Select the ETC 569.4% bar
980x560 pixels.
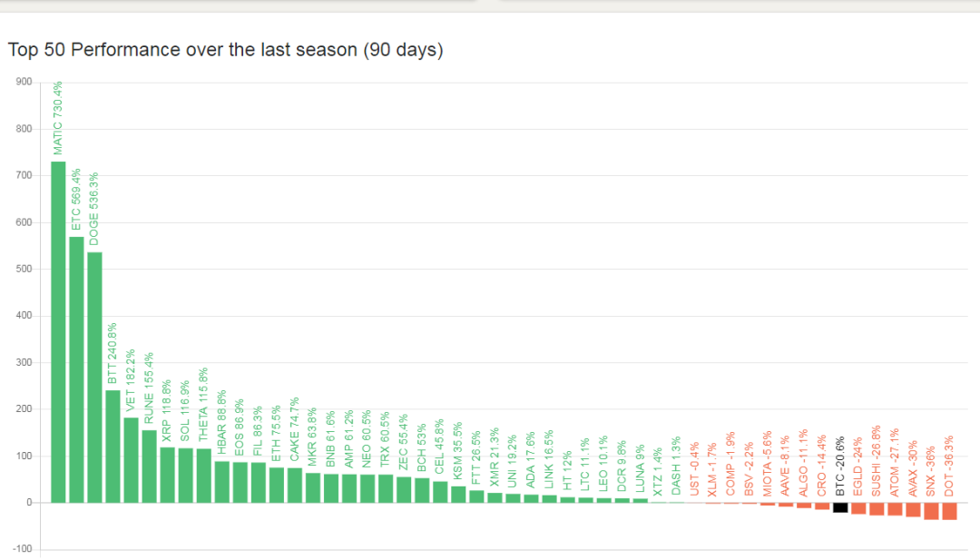point(76,369)
